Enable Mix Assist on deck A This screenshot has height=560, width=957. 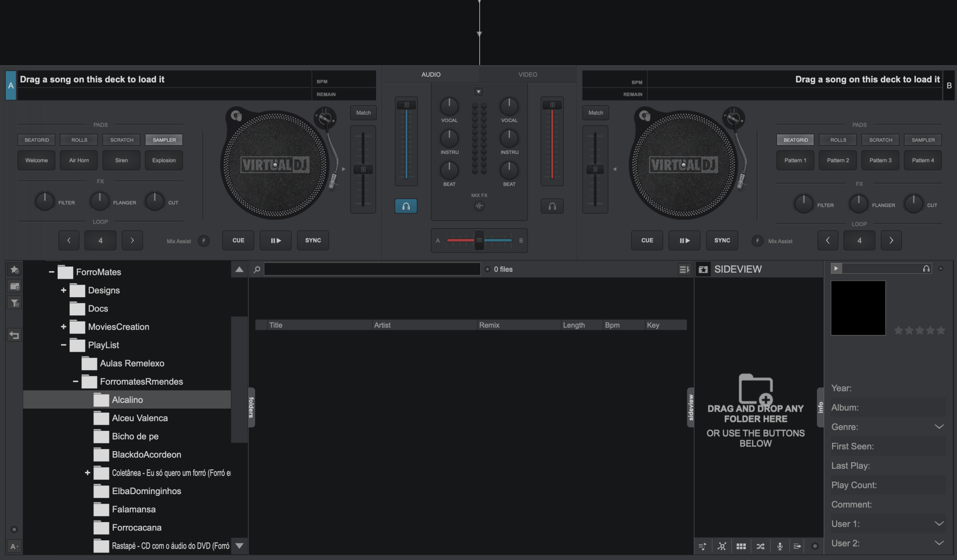click(x=204, y=241)
